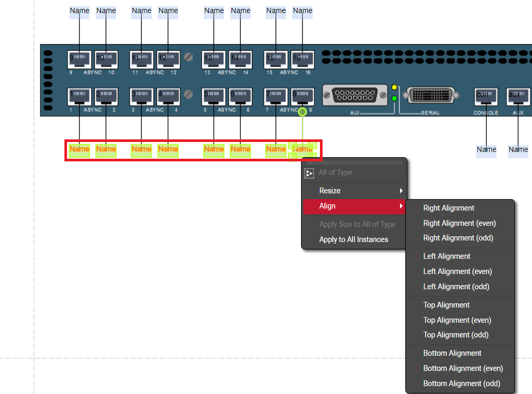The height and width of the screenshot is (394, 532).
Task: Pick Bottom Alignment (odd)
Action: click(461, 384)
